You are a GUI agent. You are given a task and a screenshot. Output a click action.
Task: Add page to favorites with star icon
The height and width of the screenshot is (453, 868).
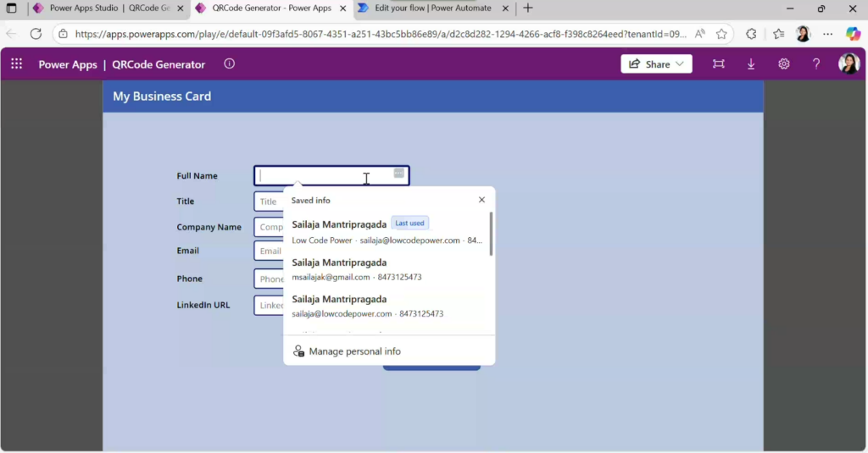pyautogui.click(x=721, y=34)
